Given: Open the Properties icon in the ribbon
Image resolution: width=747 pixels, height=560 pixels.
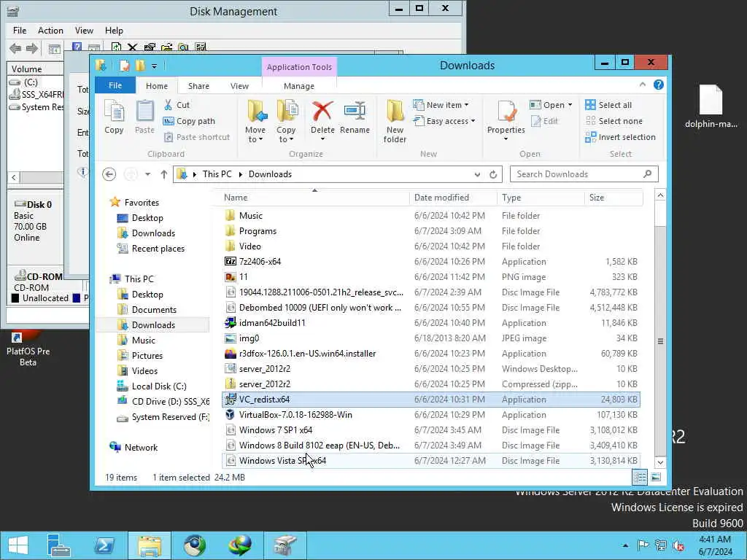Looking at the screenshot, I should [506, 112].
